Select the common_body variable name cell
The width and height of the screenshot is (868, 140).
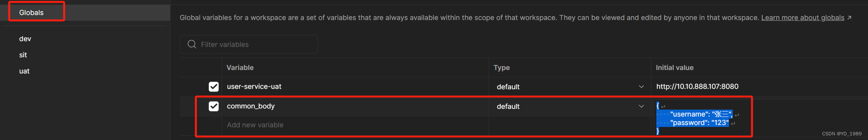[x=355, y=106]
